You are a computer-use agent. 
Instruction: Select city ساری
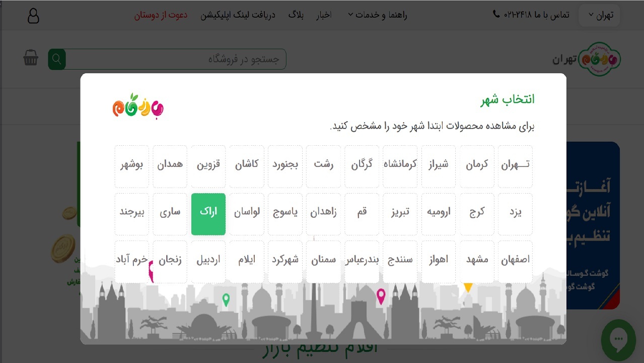(170, 214)
